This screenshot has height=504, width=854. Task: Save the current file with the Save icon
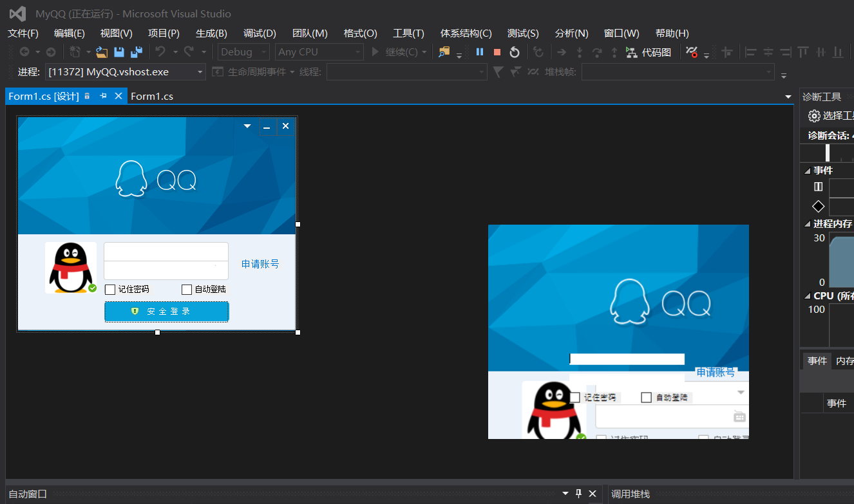pos(119,52)
